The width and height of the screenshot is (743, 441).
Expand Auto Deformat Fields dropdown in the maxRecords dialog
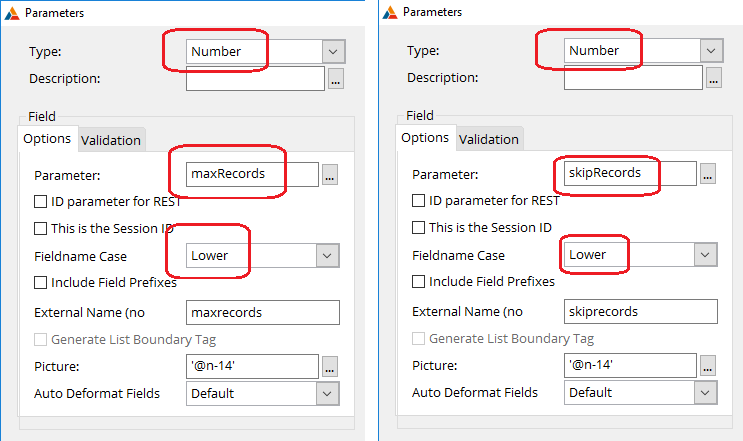329,394
